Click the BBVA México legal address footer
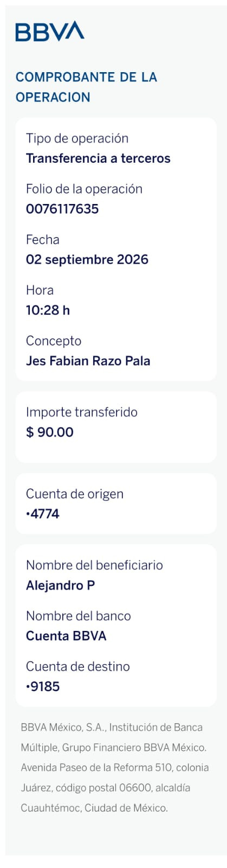The image size is (227, 868). tap(114, 768)
